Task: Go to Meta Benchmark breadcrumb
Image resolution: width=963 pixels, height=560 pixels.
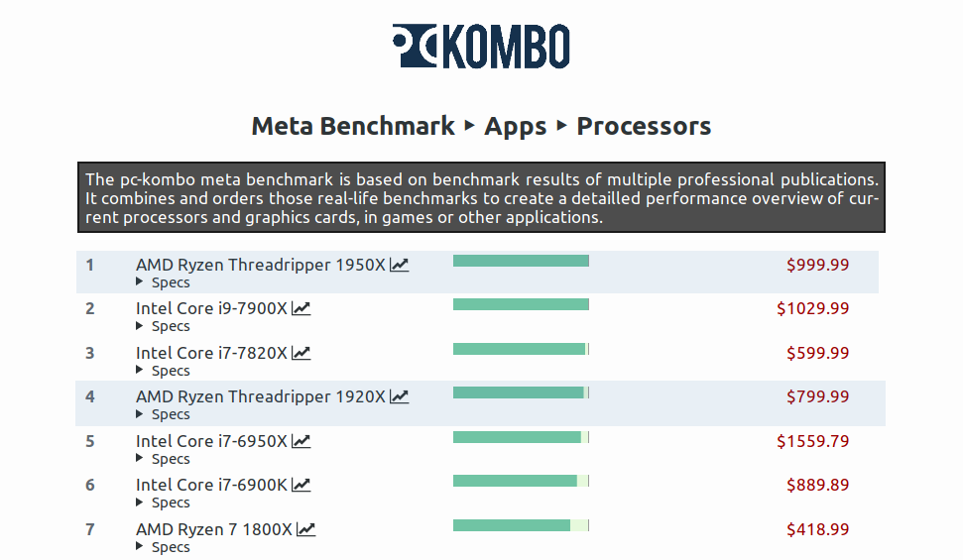Action: (353, 126)
